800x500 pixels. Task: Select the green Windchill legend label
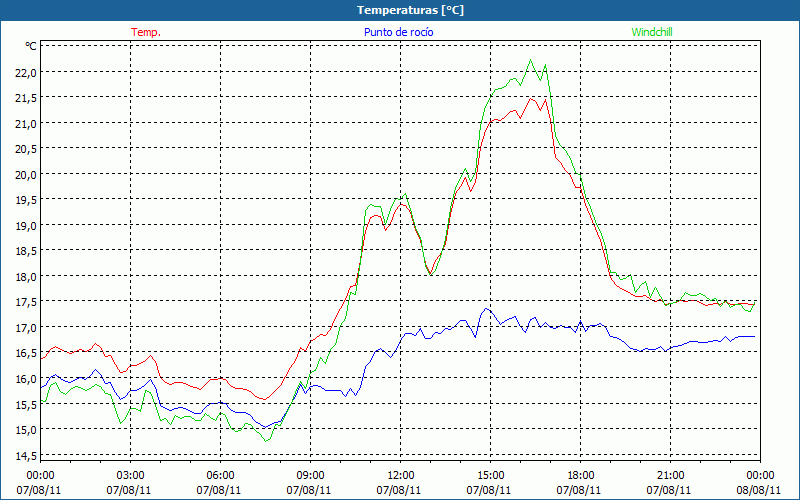(652, 32)
